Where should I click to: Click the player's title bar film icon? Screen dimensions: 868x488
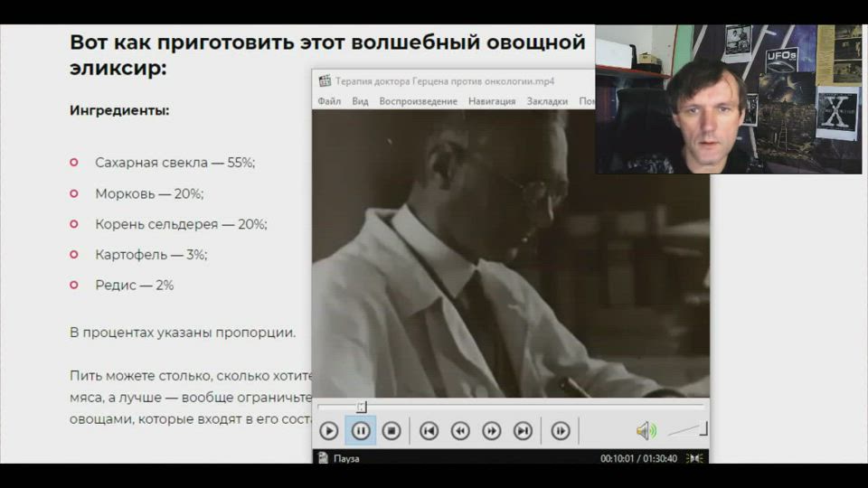(x=325, y=80)
